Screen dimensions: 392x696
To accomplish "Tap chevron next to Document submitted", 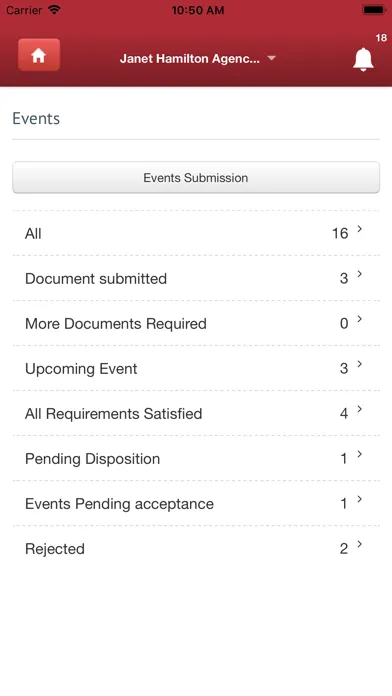I will pos(360,274).
